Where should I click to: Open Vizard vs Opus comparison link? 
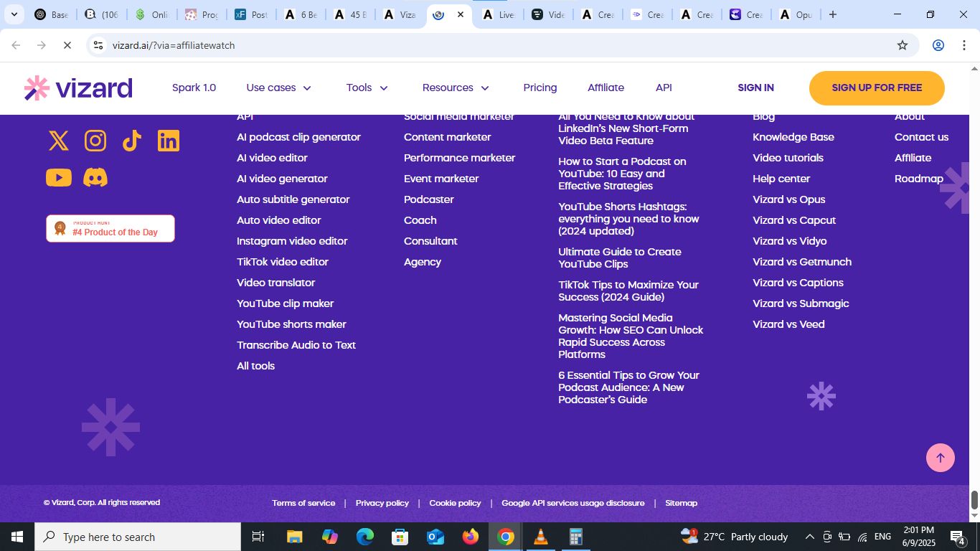click(788, 199)
